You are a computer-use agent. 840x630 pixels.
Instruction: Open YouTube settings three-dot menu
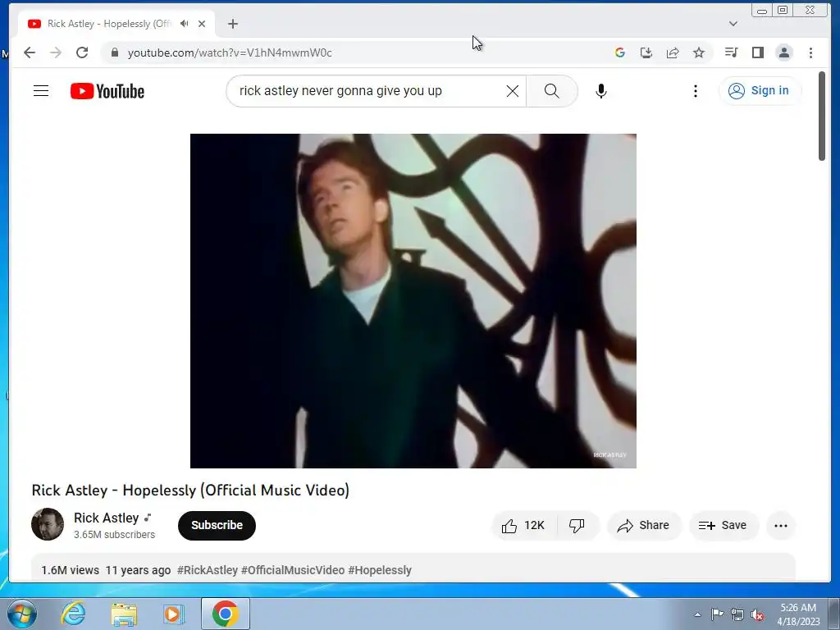click(x=696, y=91)
